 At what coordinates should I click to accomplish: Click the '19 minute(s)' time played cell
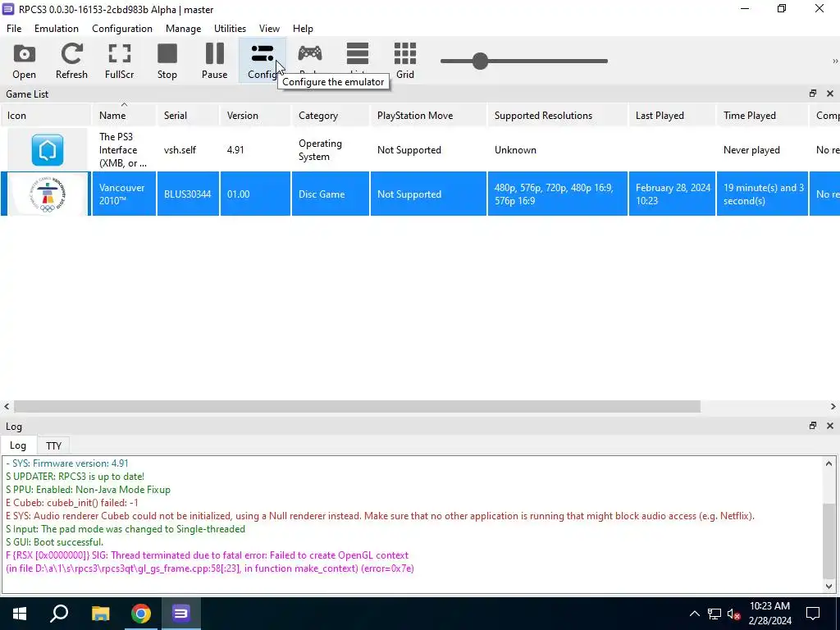[x=762, y=194]
